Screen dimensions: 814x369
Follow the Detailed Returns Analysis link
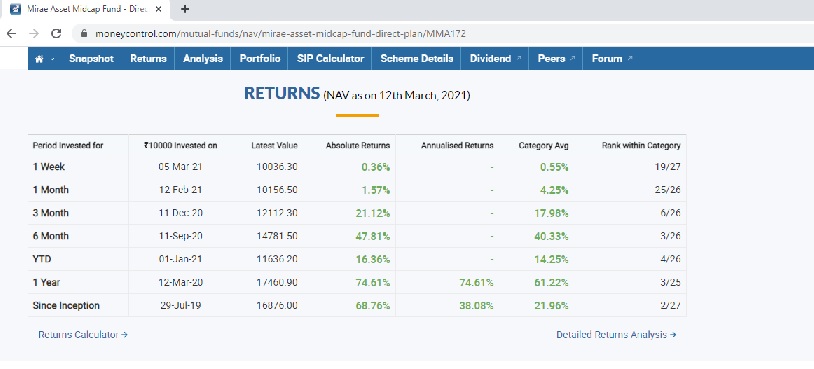pos(616,335)
